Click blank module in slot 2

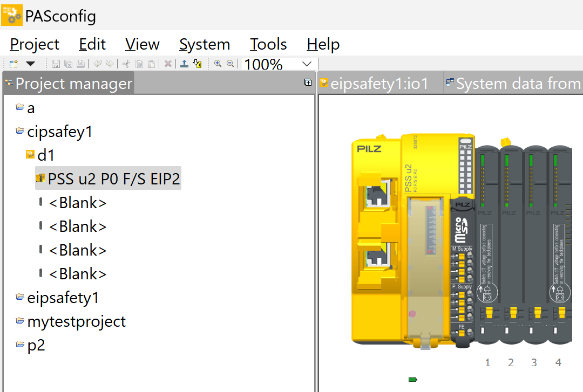(x=511, y=245)
